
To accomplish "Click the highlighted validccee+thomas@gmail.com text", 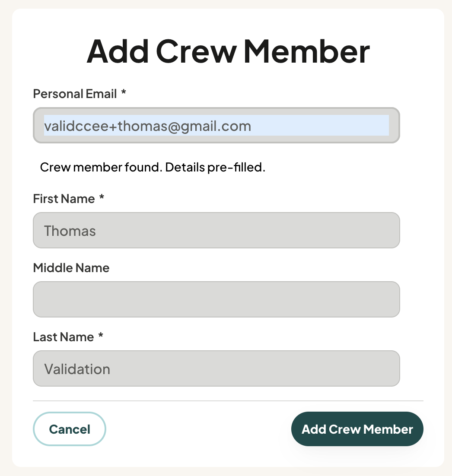I will (148, 126).
